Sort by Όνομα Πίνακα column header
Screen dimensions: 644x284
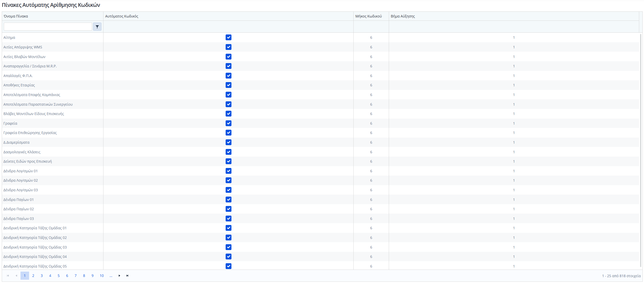click(x=53, y=16)
